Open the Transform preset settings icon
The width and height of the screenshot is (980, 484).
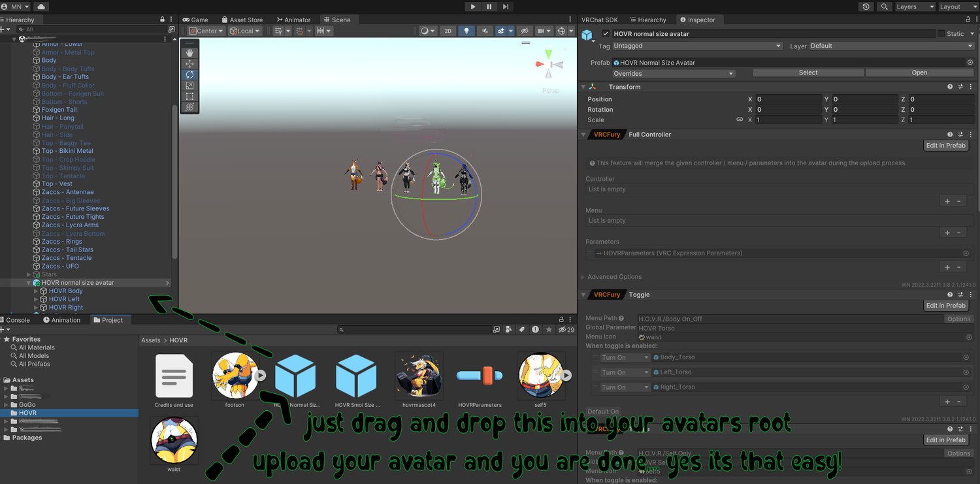960,87
